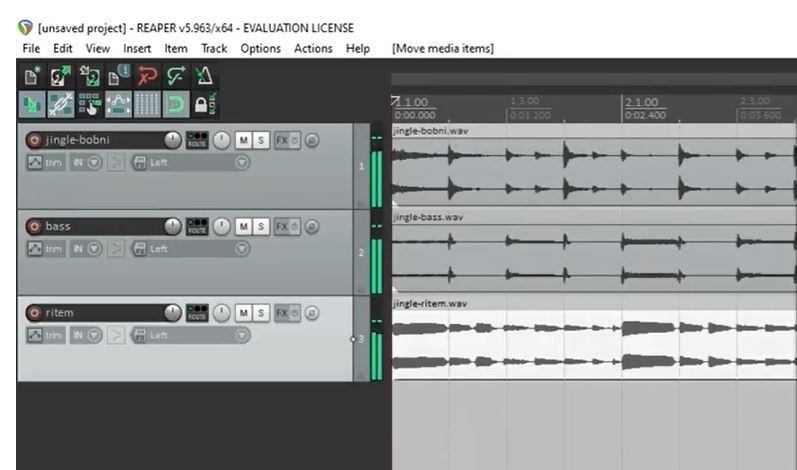The image size is (797, 470).
Task: Solo the bass track
Action: pyautogui.click(x=261, y=227)
